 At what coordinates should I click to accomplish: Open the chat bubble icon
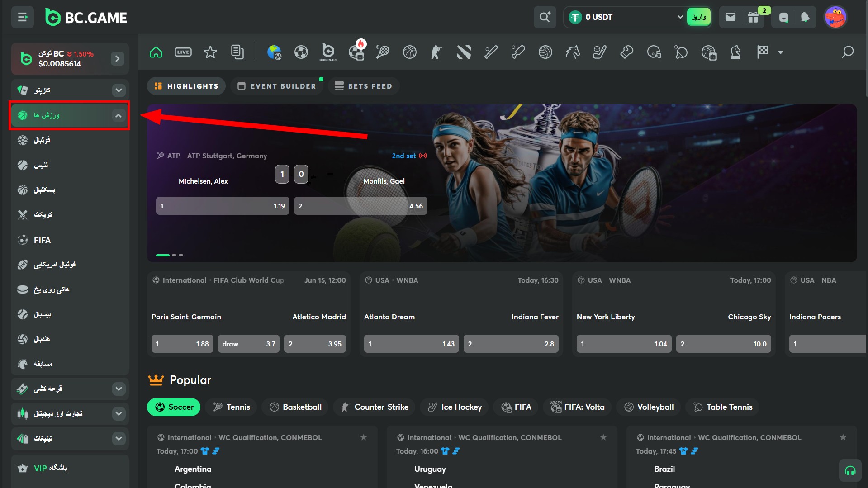click(x=784, y=17)
